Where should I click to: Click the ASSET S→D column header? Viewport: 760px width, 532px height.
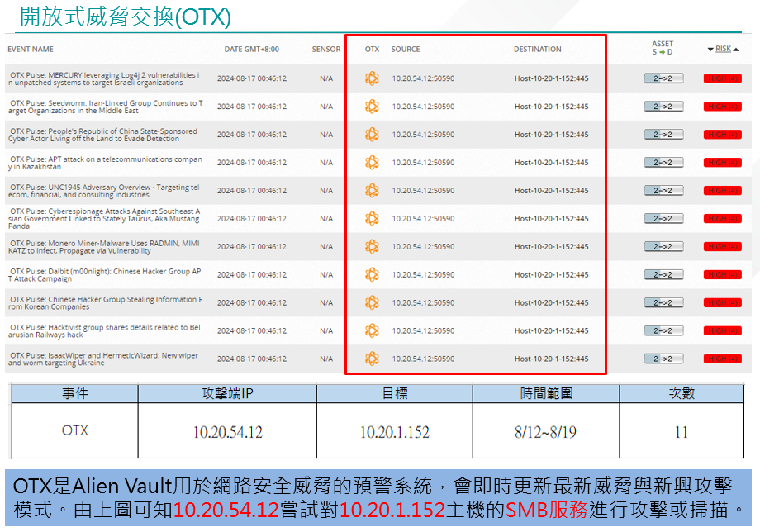(663, 48)
